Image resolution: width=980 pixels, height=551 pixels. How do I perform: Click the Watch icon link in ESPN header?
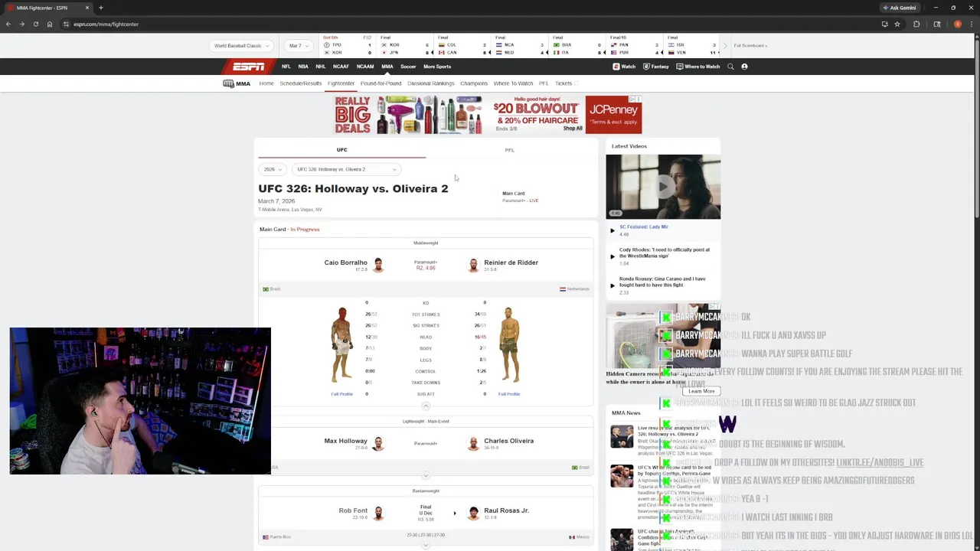(624, 67)
